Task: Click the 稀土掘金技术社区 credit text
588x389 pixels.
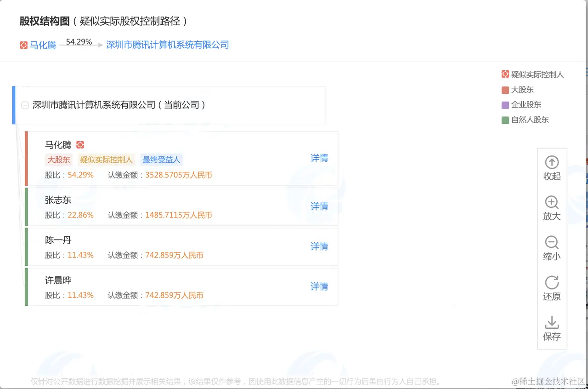Action: [x=548, y=381]
